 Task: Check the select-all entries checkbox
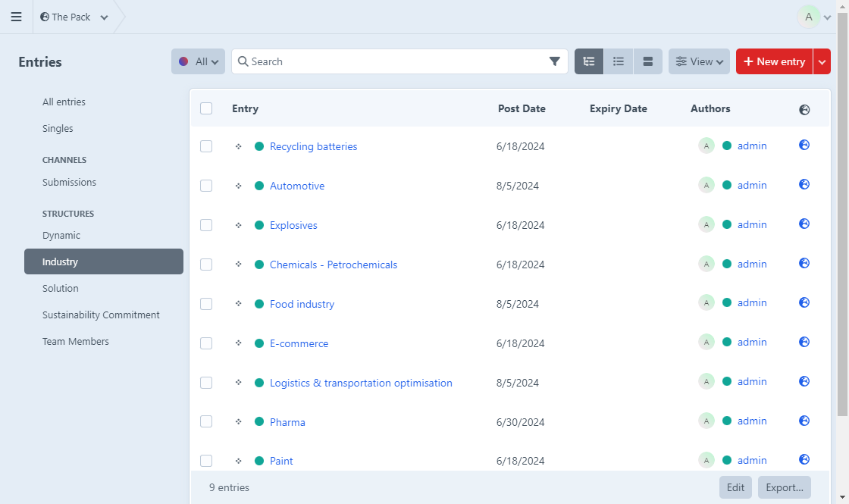206,108
